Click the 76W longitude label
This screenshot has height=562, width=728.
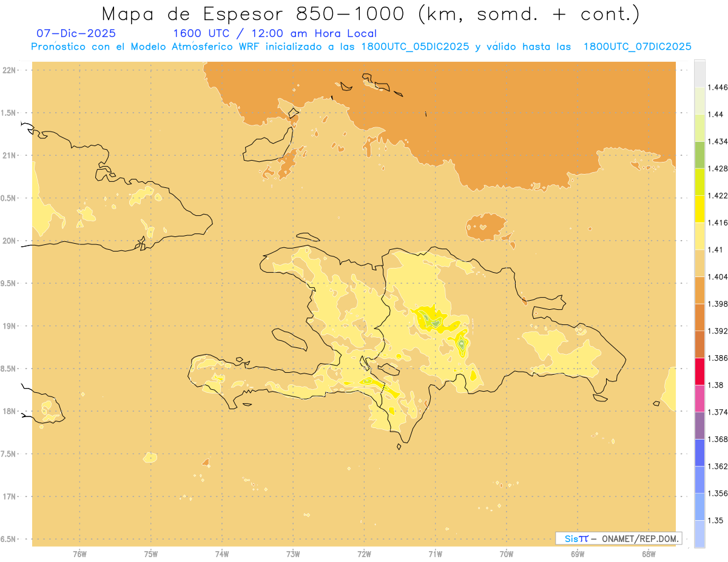click(79, 554)
